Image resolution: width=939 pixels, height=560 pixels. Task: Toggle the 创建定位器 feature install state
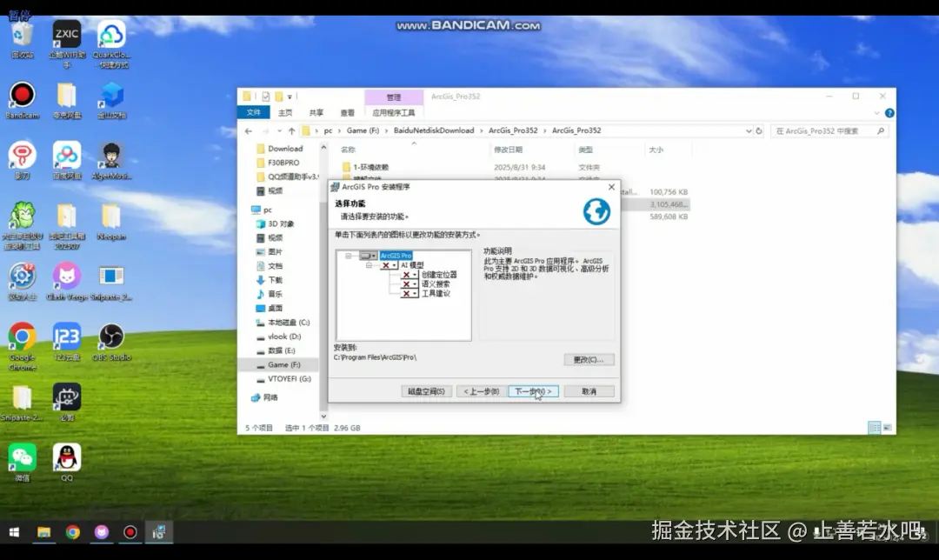click(406, 276)
